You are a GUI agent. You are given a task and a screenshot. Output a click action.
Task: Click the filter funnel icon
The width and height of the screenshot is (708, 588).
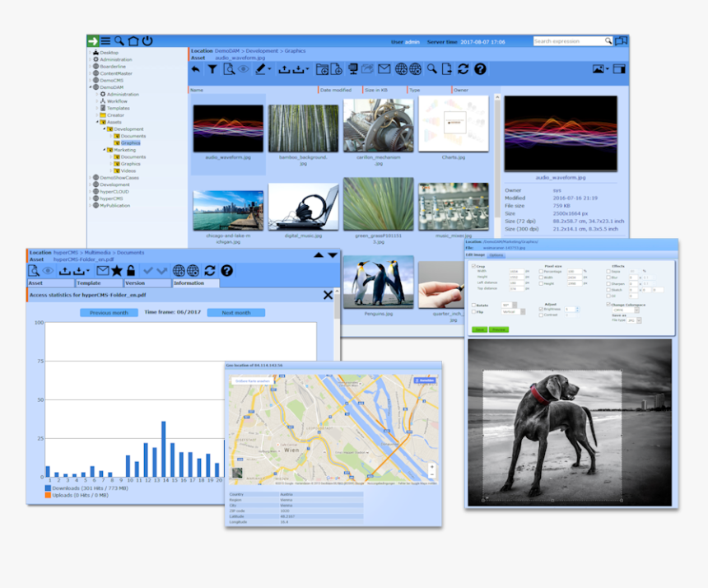212,69
